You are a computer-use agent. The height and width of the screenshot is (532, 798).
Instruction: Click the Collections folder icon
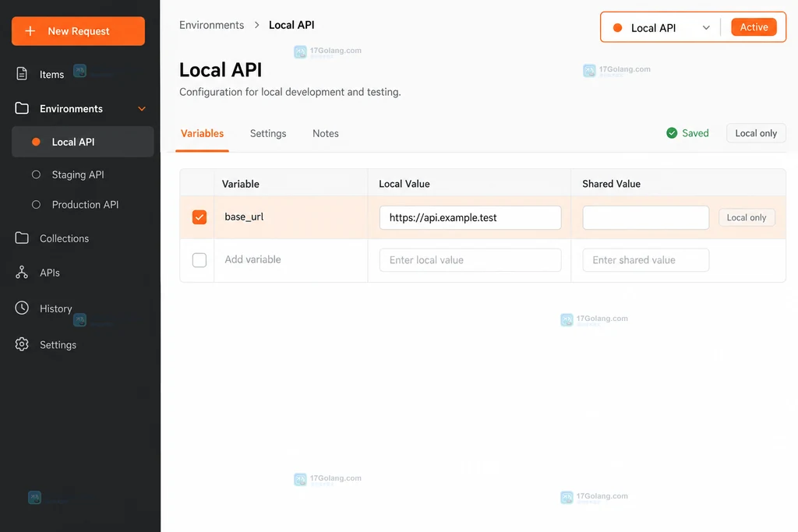pos(22,238)
